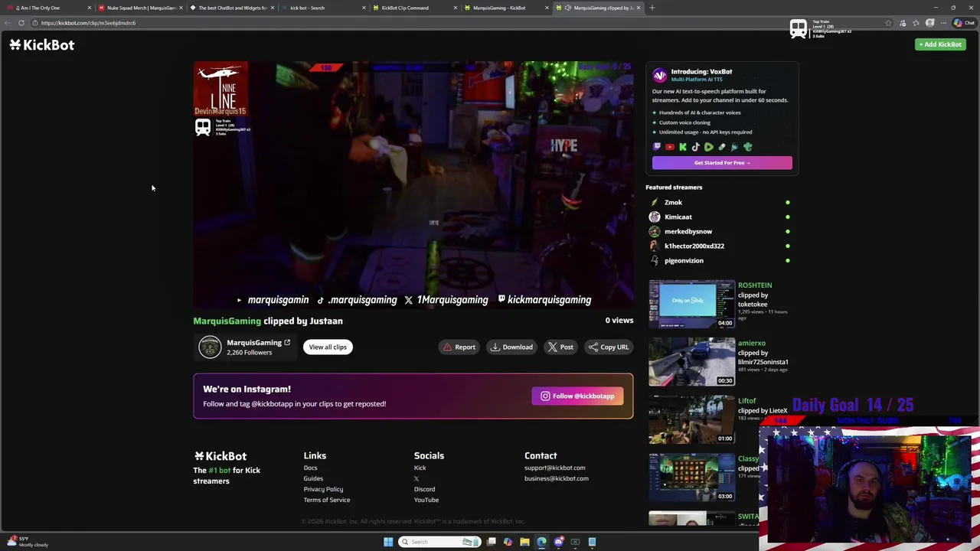Switch to 'Am I The Only One' tab
Screen dimensions: 980x551
tap(48, 8)
